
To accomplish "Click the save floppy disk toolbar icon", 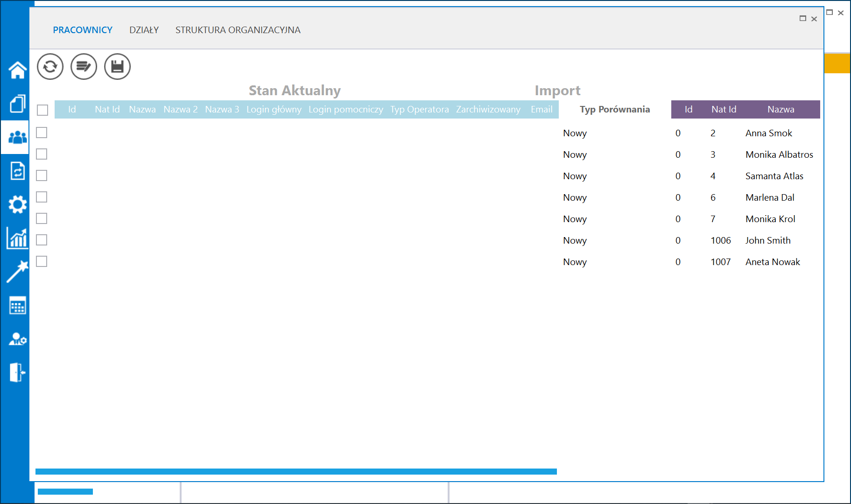I will coord(117,67).
